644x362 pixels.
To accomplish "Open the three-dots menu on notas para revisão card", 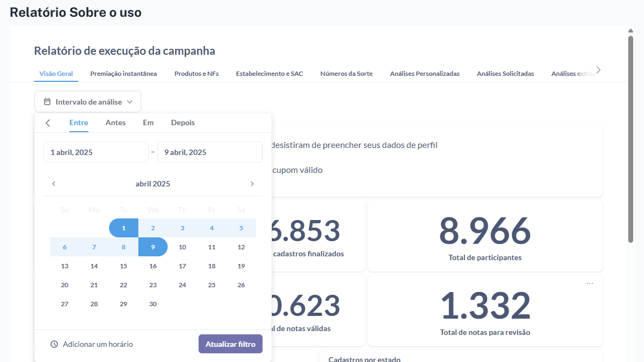I will 590,283.
